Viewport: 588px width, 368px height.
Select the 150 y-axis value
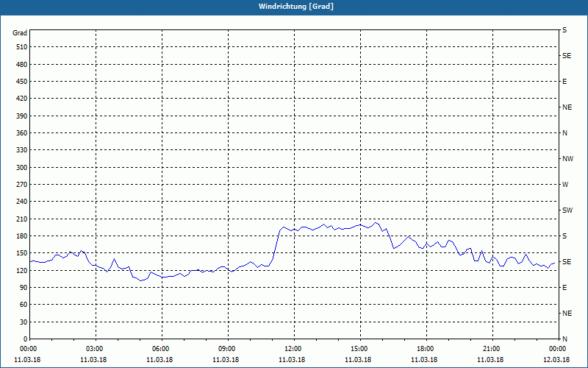22,253
